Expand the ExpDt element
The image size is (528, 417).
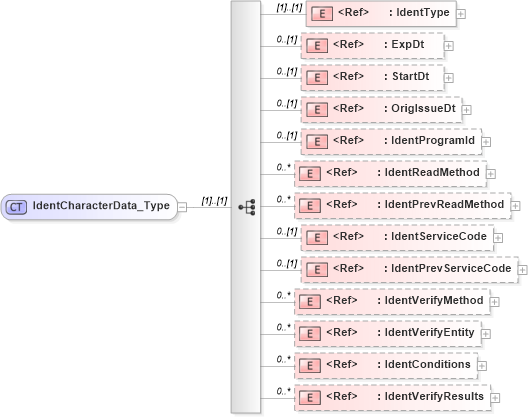[449, 46]
